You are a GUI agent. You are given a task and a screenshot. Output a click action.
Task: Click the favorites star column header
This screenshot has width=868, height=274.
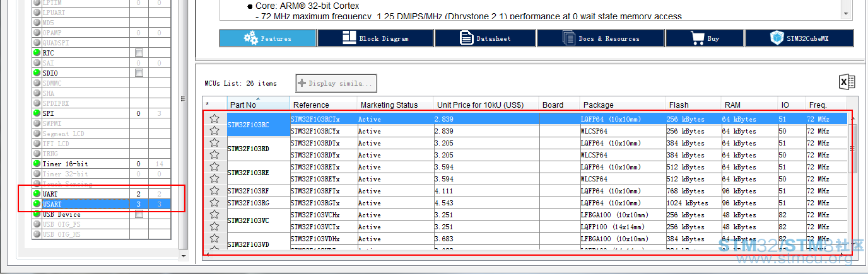point(214,105)
